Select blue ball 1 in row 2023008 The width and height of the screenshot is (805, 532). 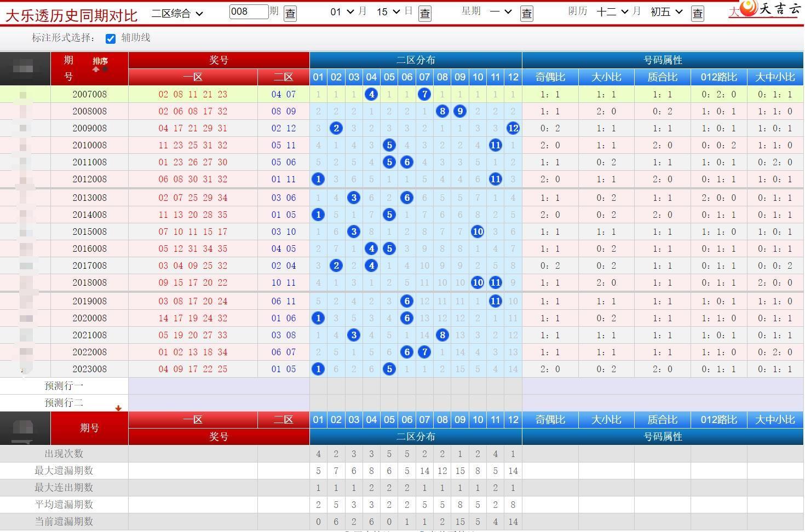click(318, 369)
